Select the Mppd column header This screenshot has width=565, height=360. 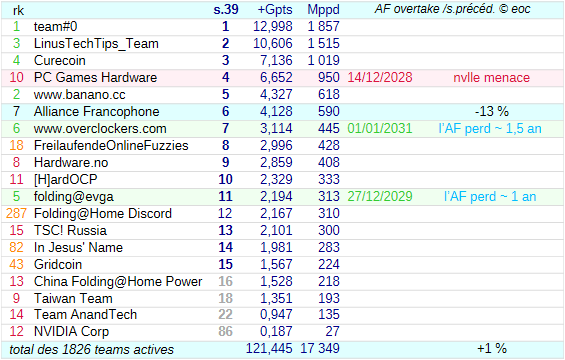(323, 10)
